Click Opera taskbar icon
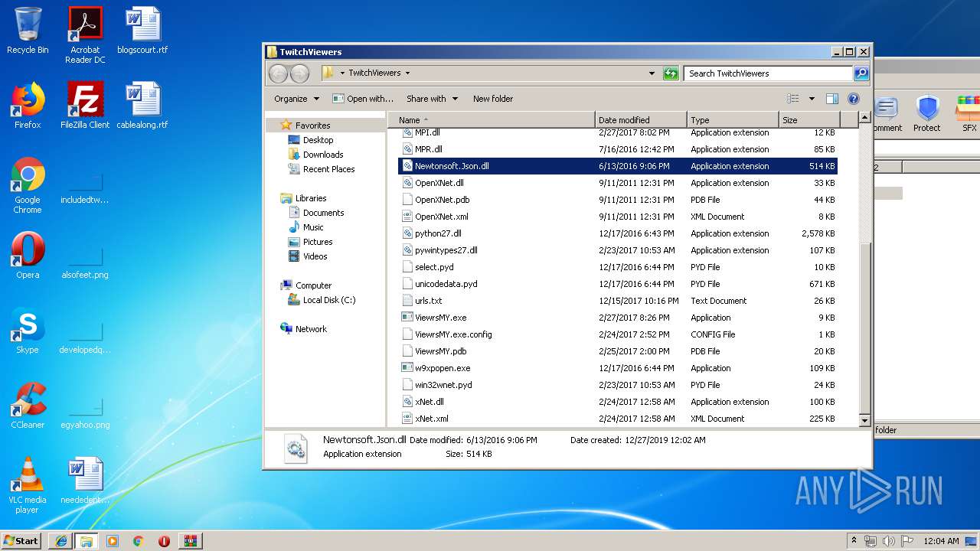Image resolution: width=980 pixels, height=551 pixels. [164, 541]
